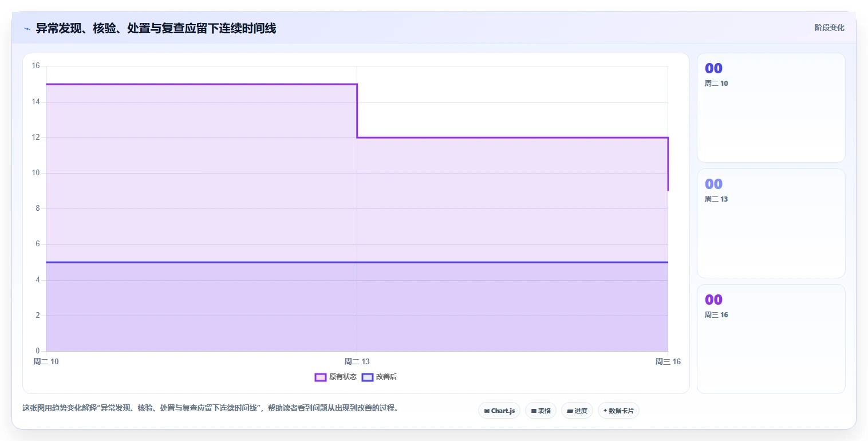Click the y-axis value 12
The image size is (868, 441).
coord(35,137)
